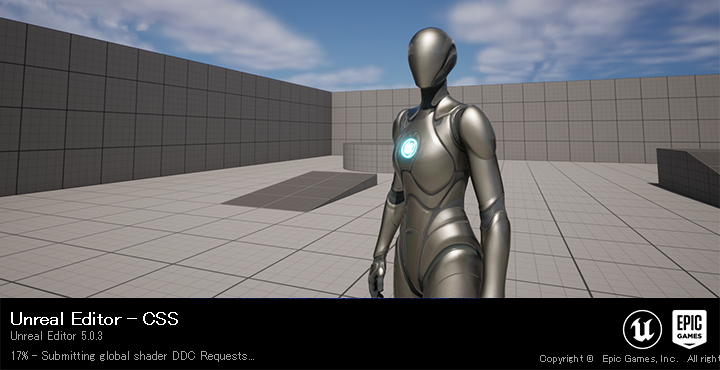Screen dimensions: 720x370
Task: Click the "Unreal Editor 5.0.3" version text
Action: point(56,336)
